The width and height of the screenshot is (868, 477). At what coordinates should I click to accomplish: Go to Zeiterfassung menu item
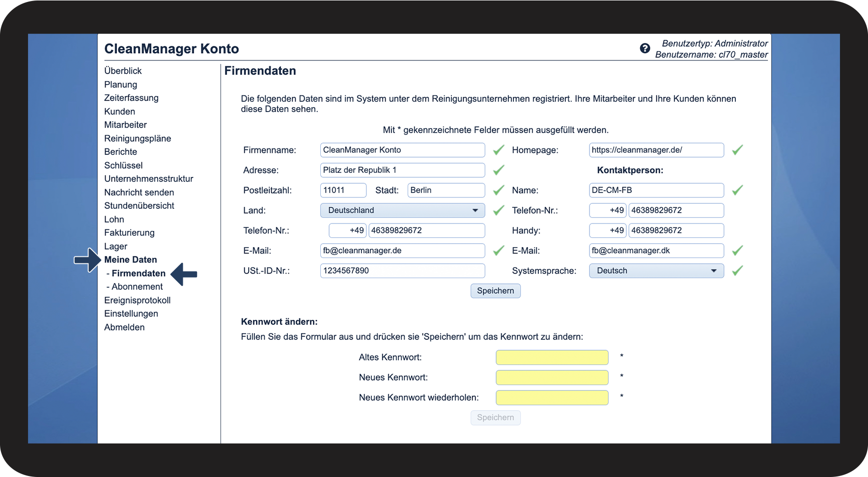[131, 98]
